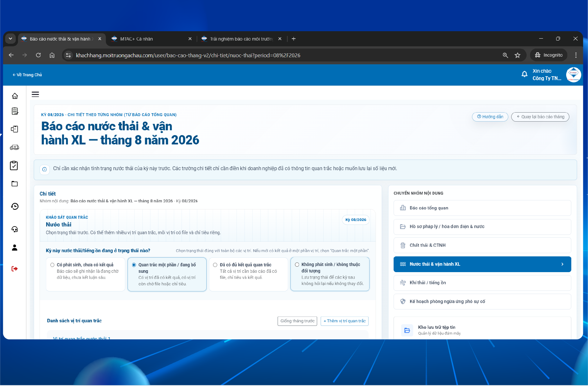Open a new browser tab
Viewport: 588px width, 386px height.
(x=294, y=39)
